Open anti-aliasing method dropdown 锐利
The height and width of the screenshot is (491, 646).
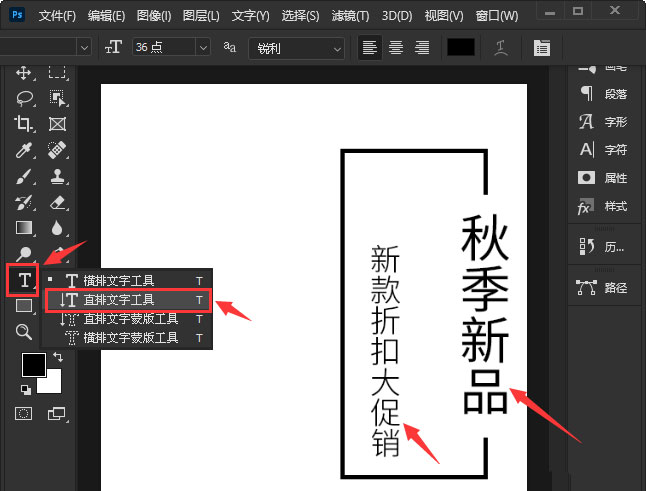297,49
